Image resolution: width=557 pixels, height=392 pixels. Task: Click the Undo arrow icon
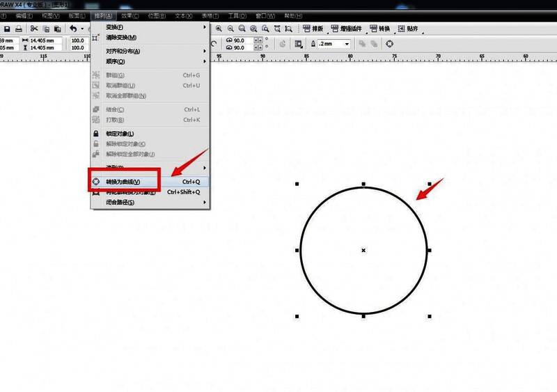tap(73, 29)
